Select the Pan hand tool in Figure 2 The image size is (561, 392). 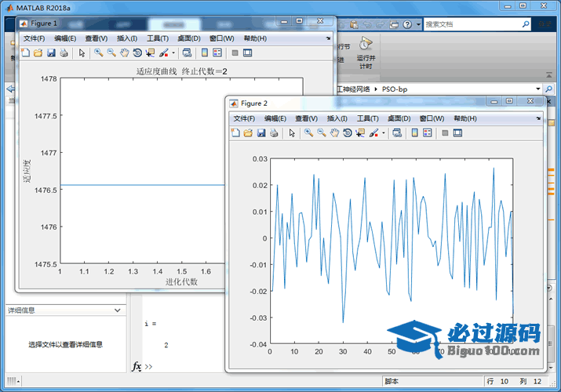[x=334, y=133]
